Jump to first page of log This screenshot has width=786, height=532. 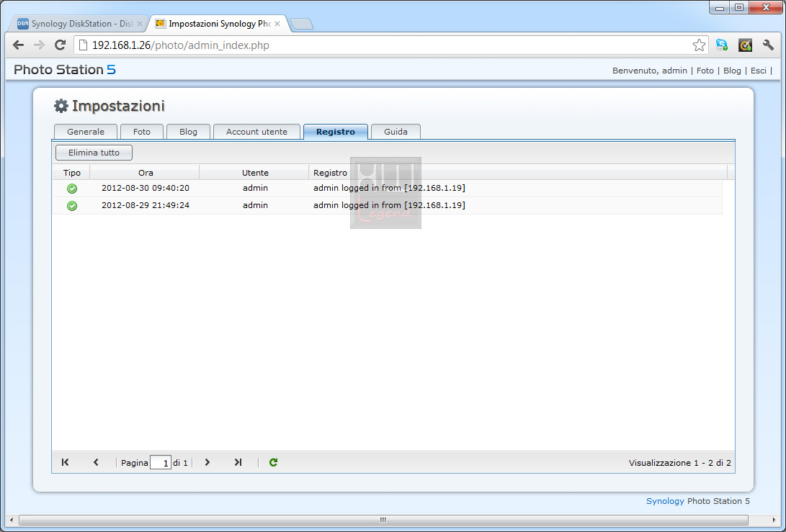[65, 462]
